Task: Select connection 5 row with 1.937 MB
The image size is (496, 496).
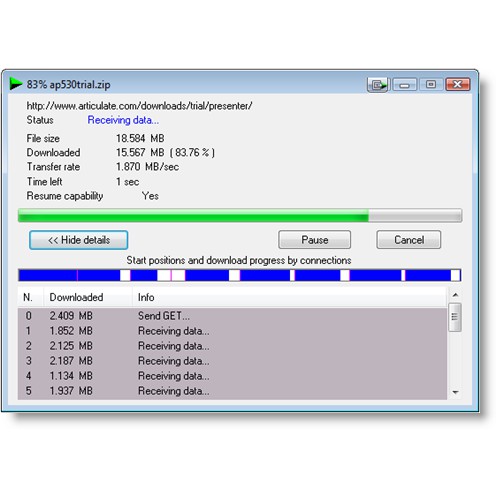Action: [x=232, y=391]
